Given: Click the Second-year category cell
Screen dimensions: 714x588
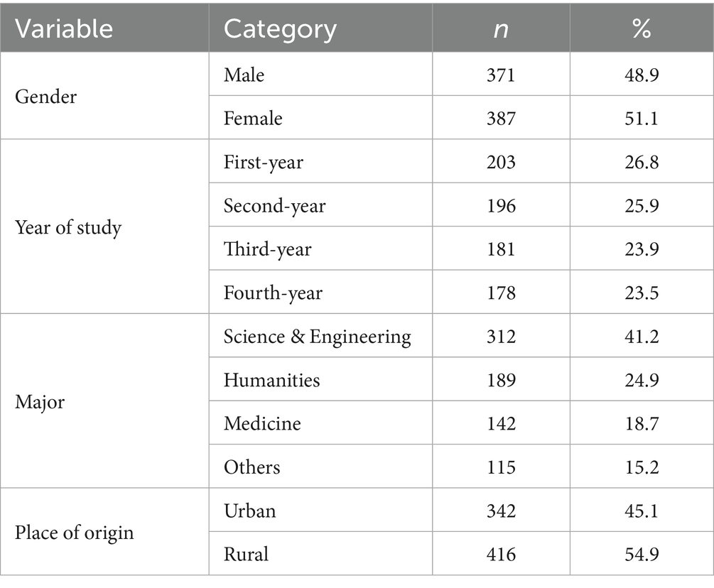Looking at the screenshot, I should click(274, 206).
